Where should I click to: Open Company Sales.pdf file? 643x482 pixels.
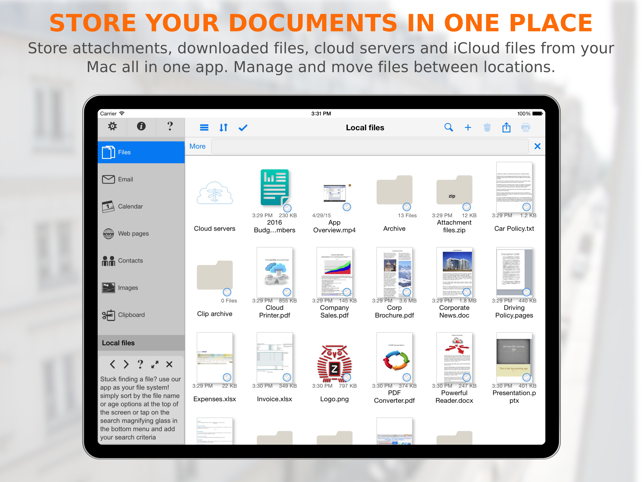(x=334, y=283)
